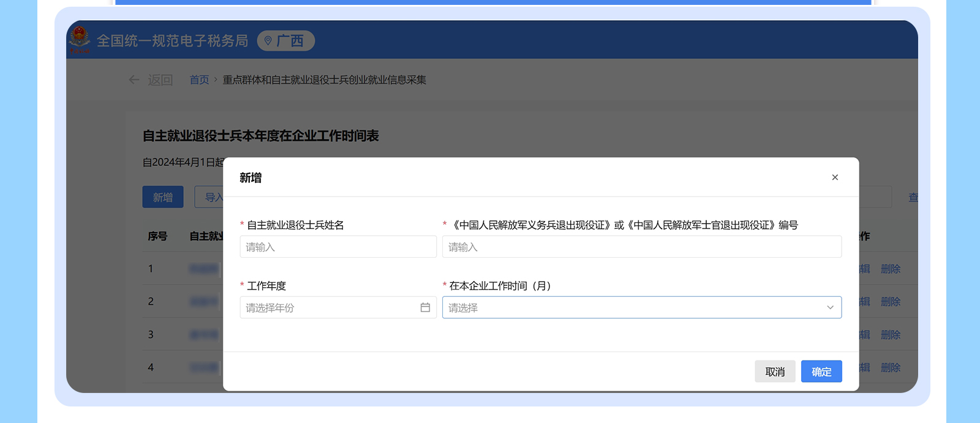The height and width of the screenshot is (423, 980).
Task: Click the 全国统一规范电子税务局 title
Action: click(173, 41)
